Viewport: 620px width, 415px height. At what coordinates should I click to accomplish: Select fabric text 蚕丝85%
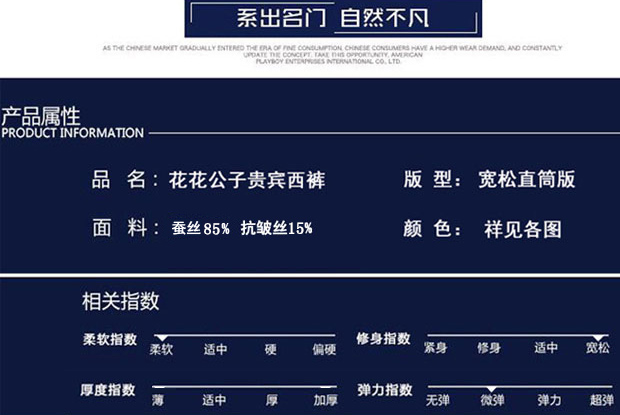pos(200,228)
